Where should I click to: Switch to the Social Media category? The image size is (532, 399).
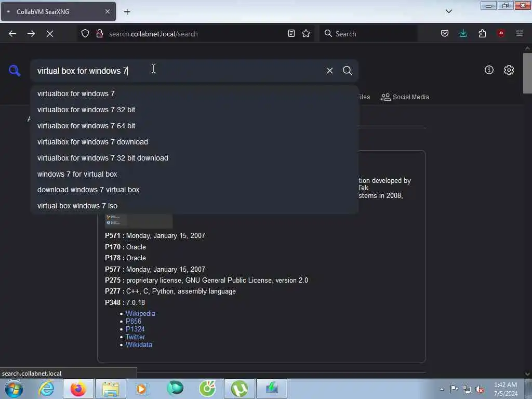405,97
